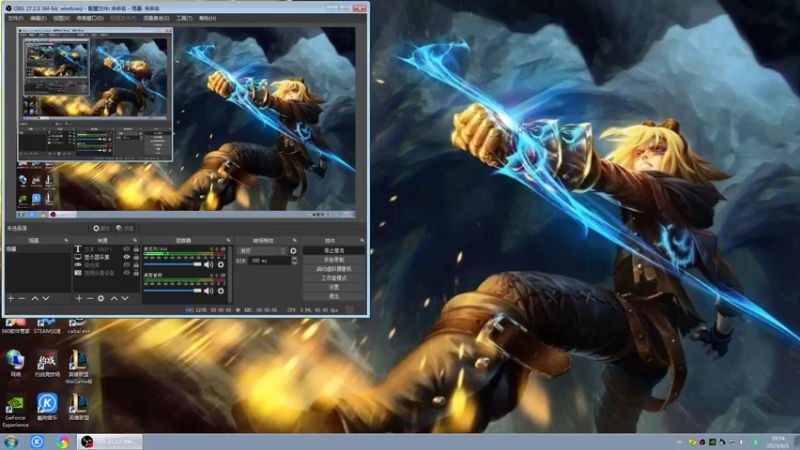The height and width of the screenshot is (450, 800).
Task: Decrease transition duration with down arrow
Action: tap(294, 263)
